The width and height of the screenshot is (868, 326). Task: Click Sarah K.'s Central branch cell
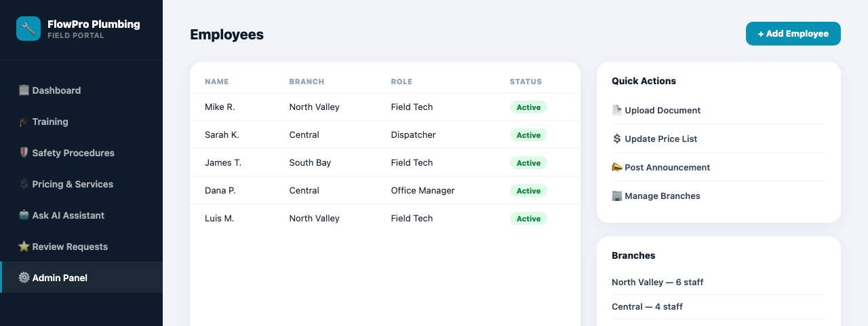click(x=304, y=135)
